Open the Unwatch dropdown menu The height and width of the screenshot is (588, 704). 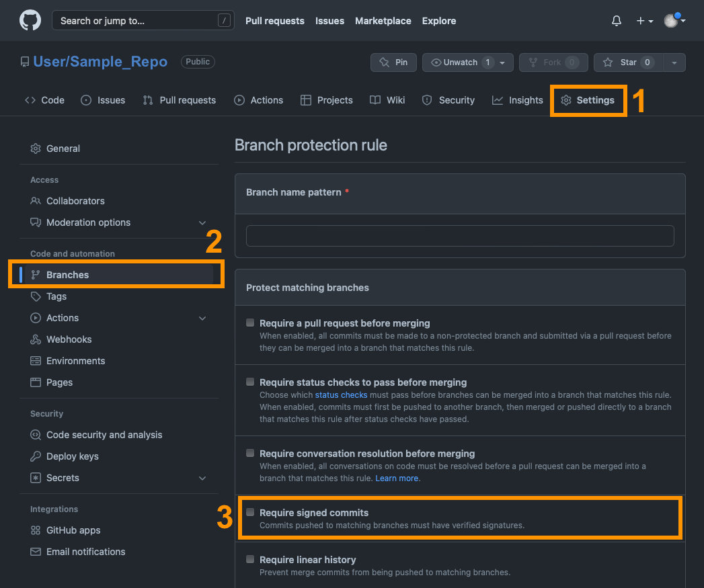pyautogui.click(x=502, y=62)
